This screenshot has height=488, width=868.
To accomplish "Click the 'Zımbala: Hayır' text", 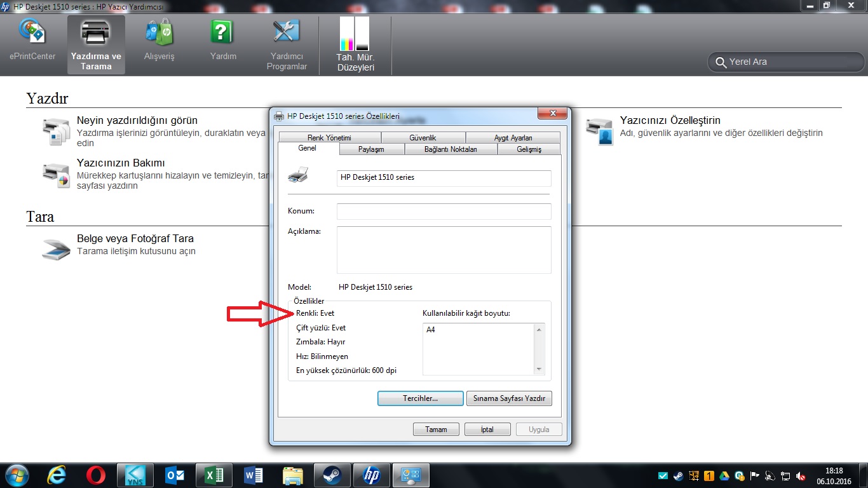I will (320, 342).
